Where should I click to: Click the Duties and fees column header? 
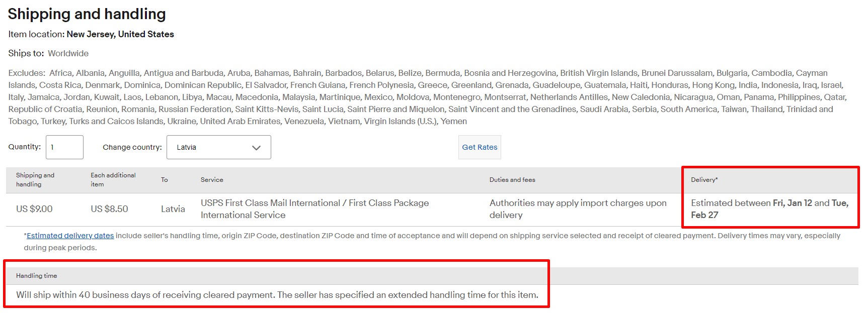[x=512, y=180]
